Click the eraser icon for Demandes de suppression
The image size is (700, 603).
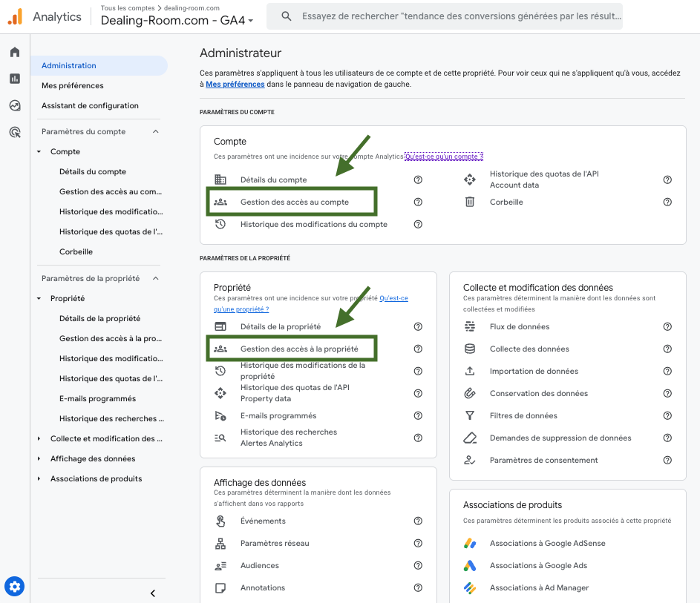coord(470,438)
